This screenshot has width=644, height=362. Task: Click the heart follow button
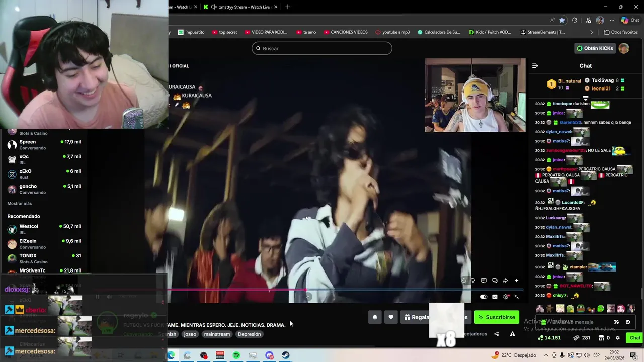391,317
